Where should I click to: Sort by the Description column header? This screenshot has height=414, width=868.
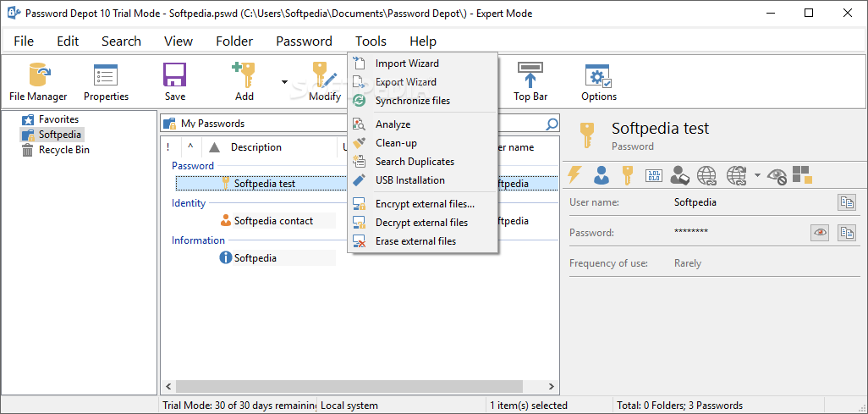click(x=256, y=146)
